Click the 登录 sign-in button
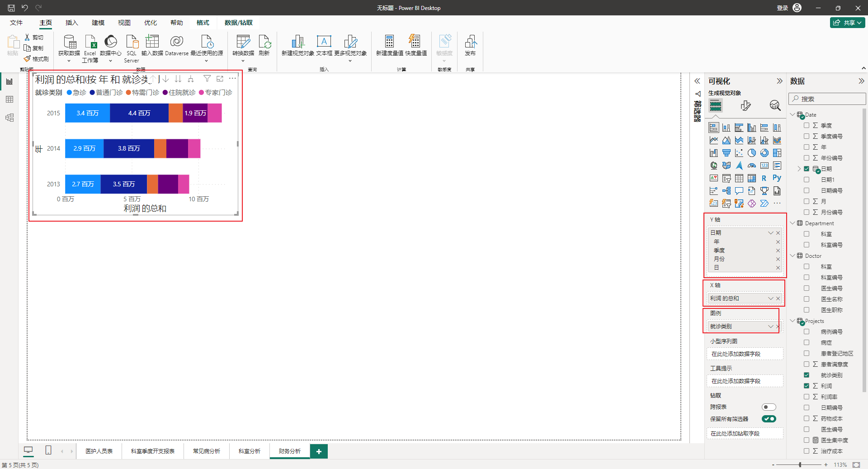Screen dimensions: 868x469 [x=789, y=8]
